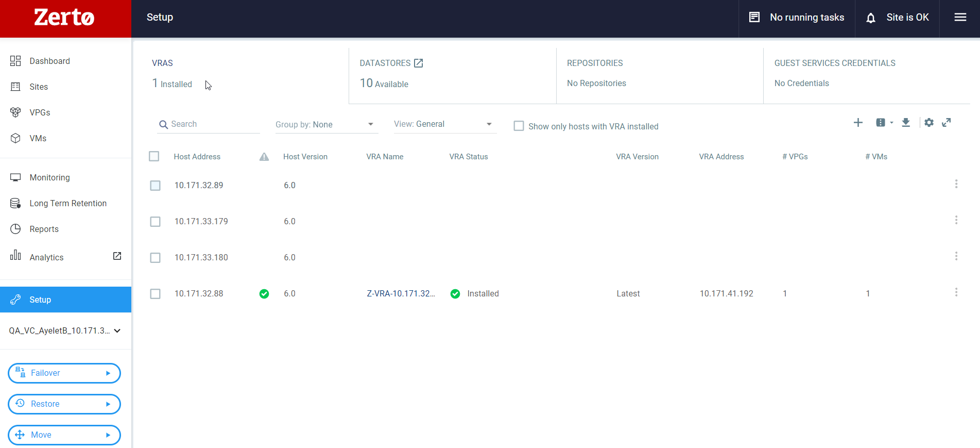Screen dimensions: 980x448
Task: Open the hamburger menu in the header
Action: (960, 18)
